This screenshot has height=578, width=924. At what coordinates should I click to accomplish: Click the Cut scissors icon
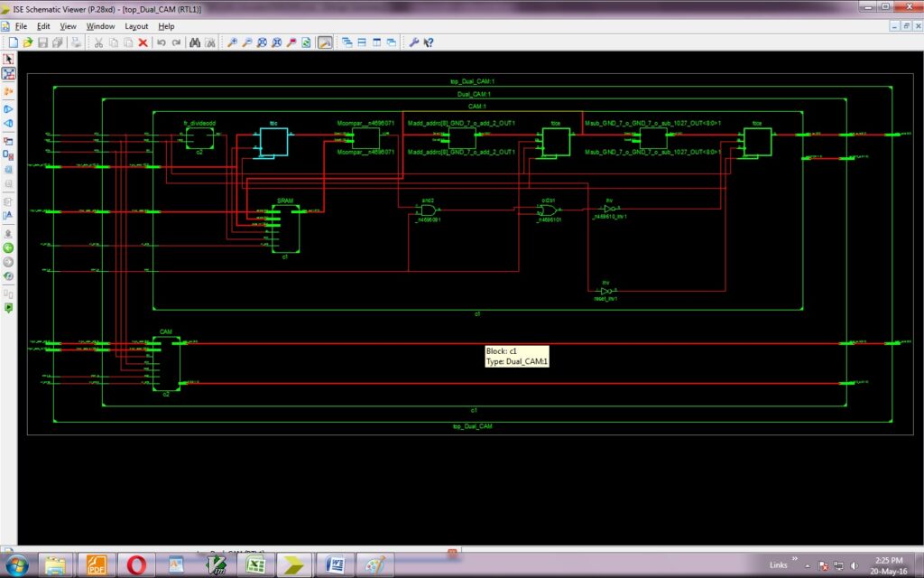point(100,42)
